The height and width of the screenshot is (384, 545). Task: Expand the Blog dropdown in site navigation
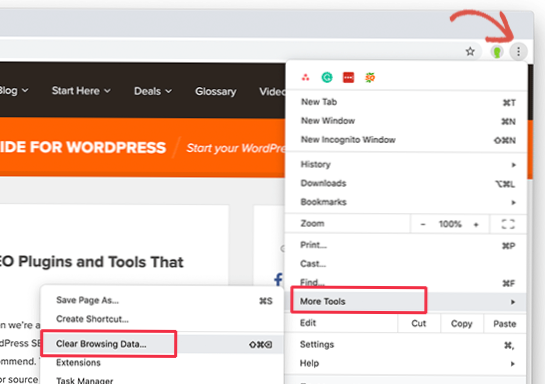pos(14,91)
